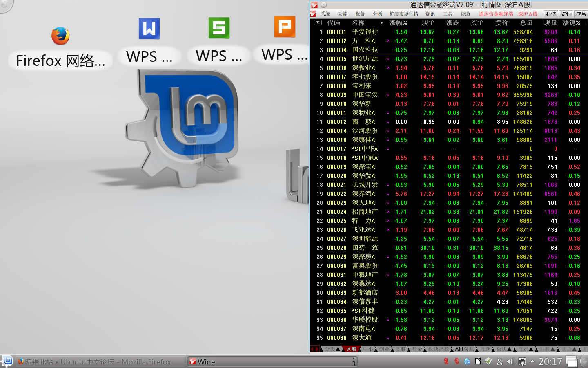Expand the 港股 tab menu
The width and height of the screenshot is (588, 368).
[547, 349]
